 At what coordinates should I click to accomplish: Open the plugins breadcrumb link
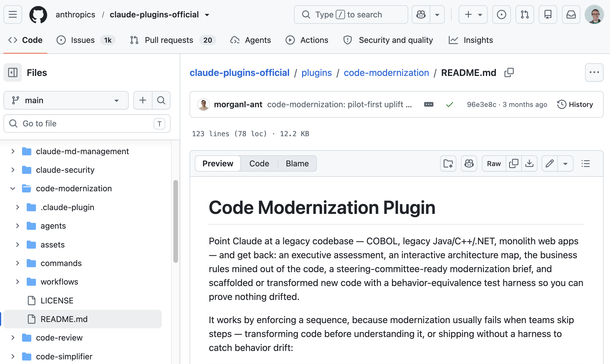pyautogui.click(x=317, y=72)
